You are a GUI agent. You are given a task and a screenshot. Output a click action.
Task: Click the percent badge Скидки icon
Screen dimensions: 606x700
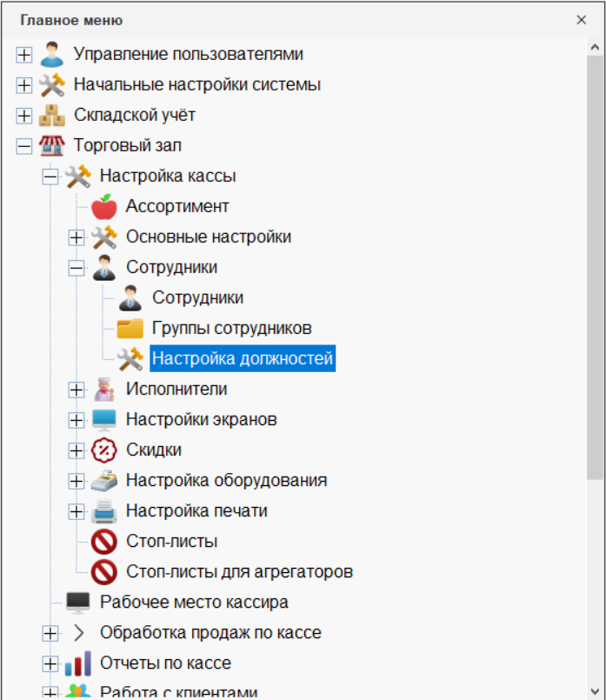(103, 450)
